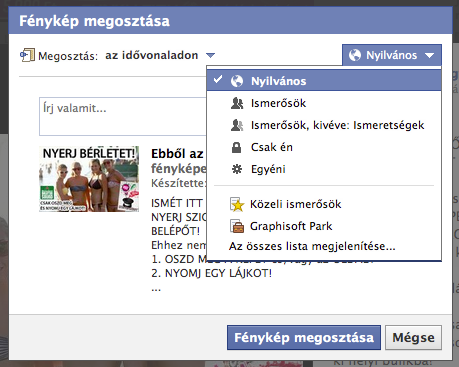Click the friends icon beside Ismerősök
459x367 pixels.
(237, 103)
